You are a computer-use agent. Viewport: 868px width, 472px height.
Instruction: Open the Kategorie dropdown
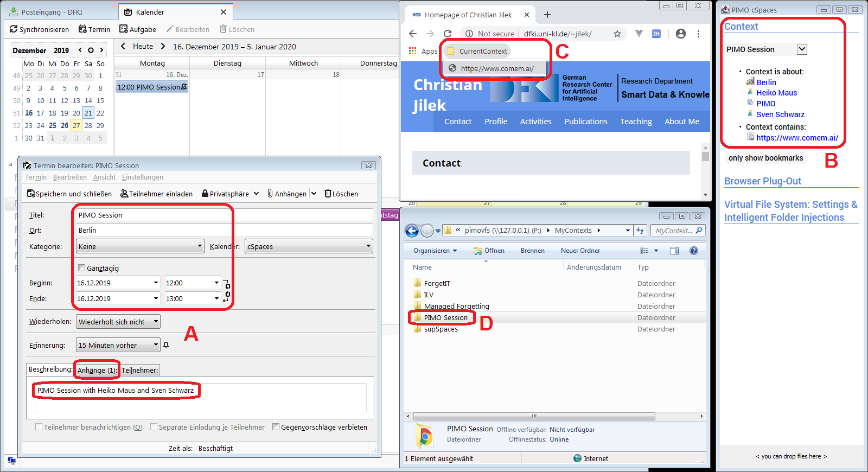140,246
